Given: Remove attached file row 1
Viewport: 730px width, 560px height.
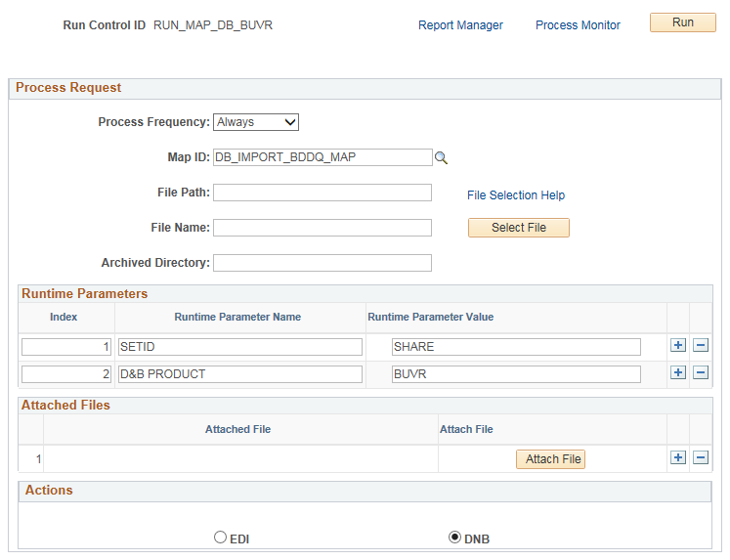Looking at the screenshot, I should coord(701,457).
